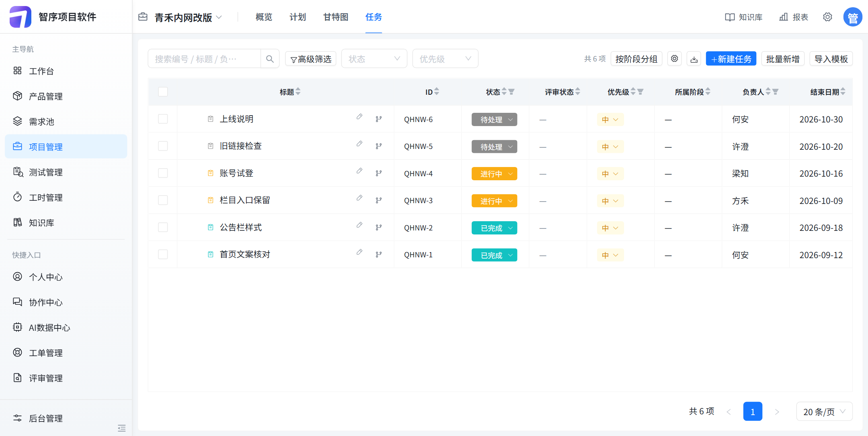
Task: Change status 进行中 of QHNW-4
Action: tap(494, 174)
